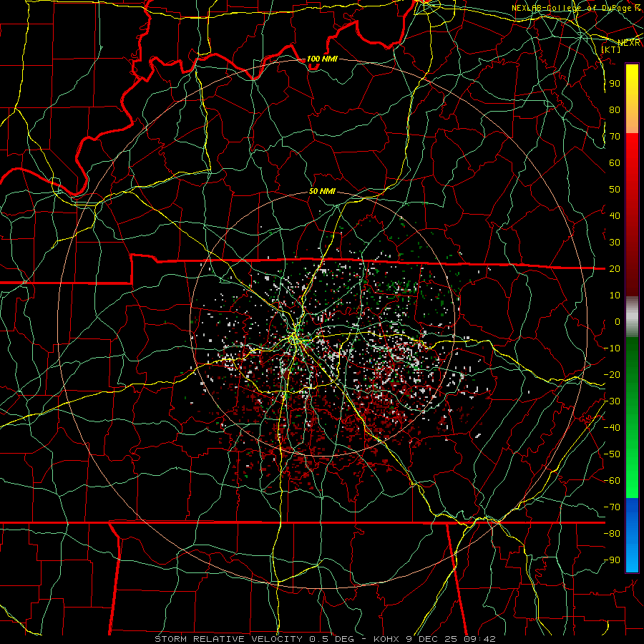The height and width of the screenshot is (644, 644).
Task: Select the positive 90 label on the velocity scale
Action: point(615,84)
